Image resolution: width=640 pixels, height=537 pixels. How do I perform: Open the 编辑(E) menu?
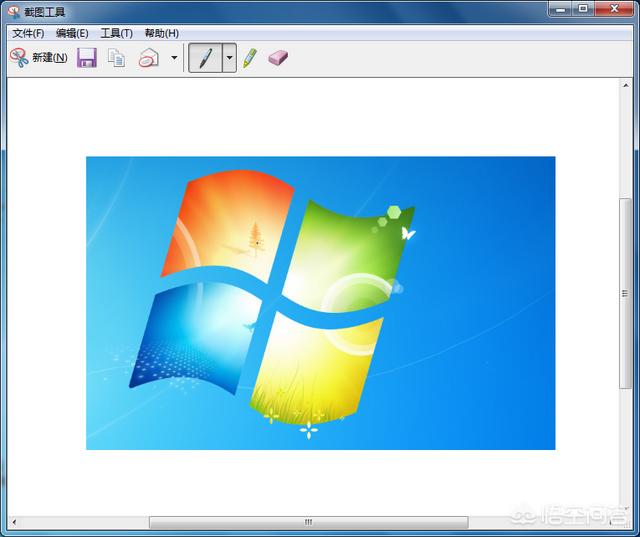pos(72,33)
